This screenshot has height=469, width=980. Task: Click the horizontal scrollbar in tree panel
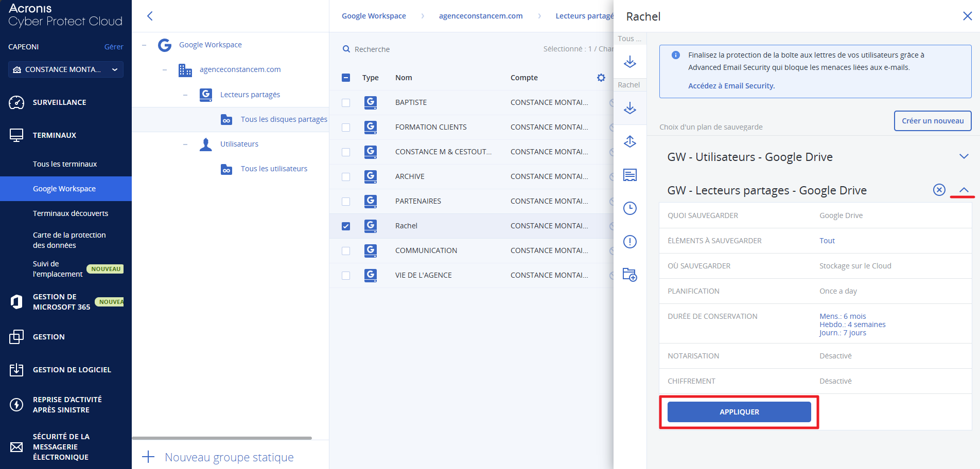[x=222, y=438]
